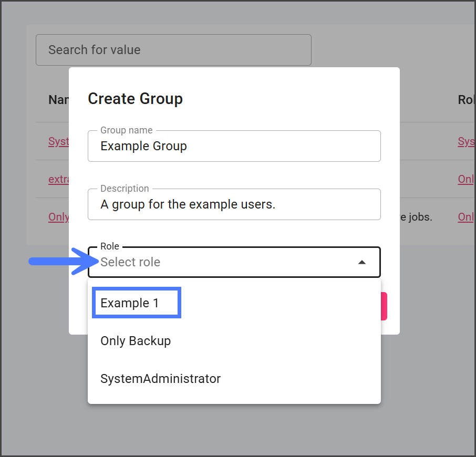Open the third row's 'Only' name link
This screenshot has height=457, width=476.
coord(58,217)
